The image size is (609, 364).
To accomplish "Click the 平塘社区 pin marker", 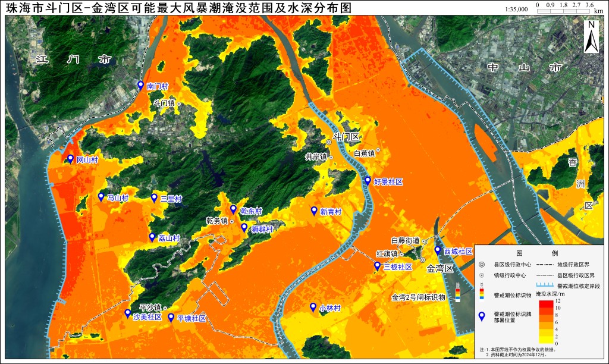I will point(171,318).
